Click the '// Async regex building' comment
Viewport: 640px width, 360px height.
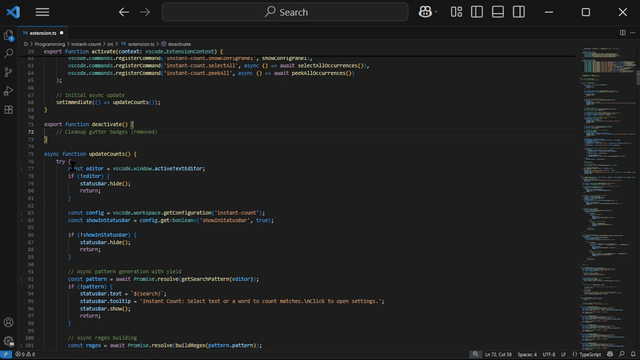tap(102, 338)
